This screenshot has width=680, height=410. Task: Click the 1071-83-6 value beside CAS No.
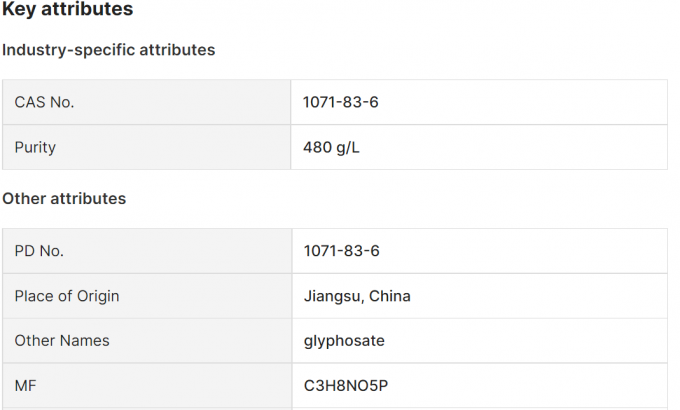(341, 102)
